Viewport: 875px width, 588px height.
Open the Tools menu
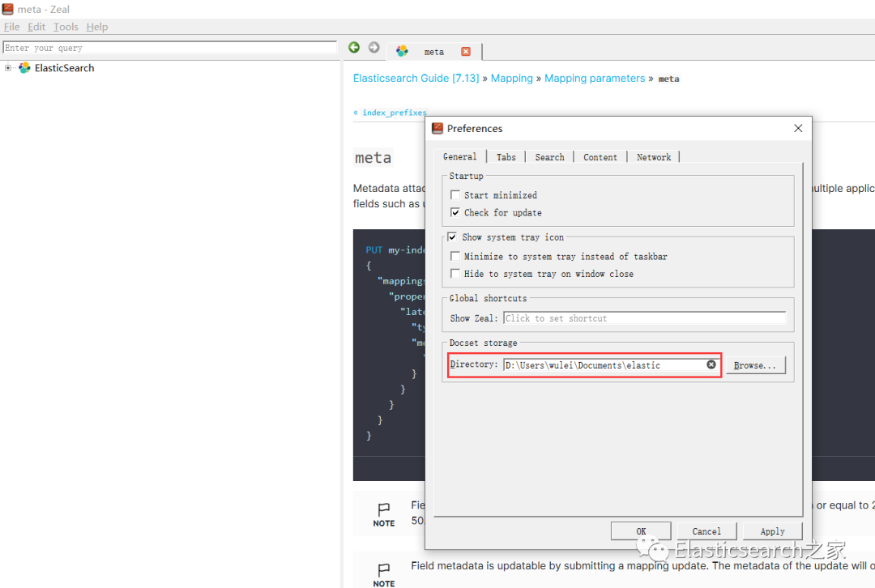(x=66, y=27)
